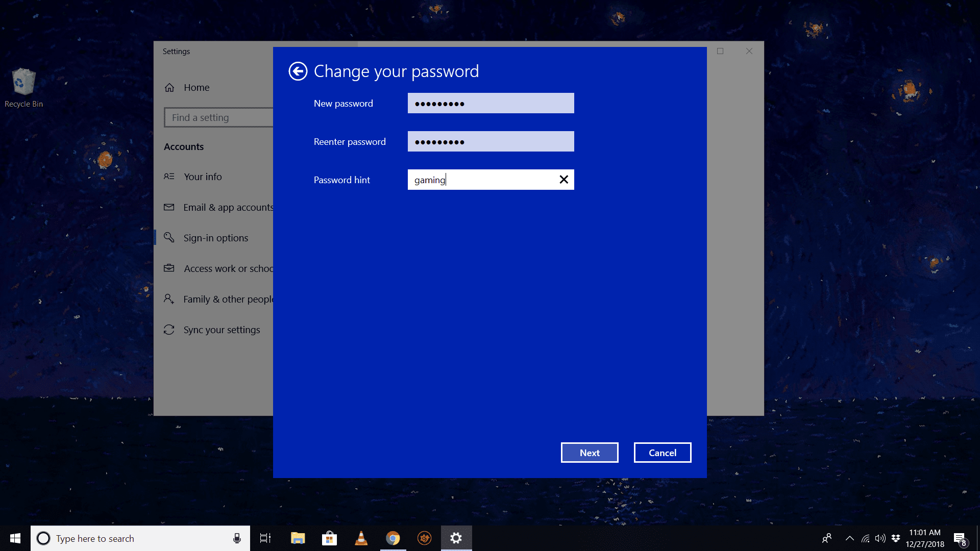Click the X clear button in hint field
980x551 pixels.
564,179
